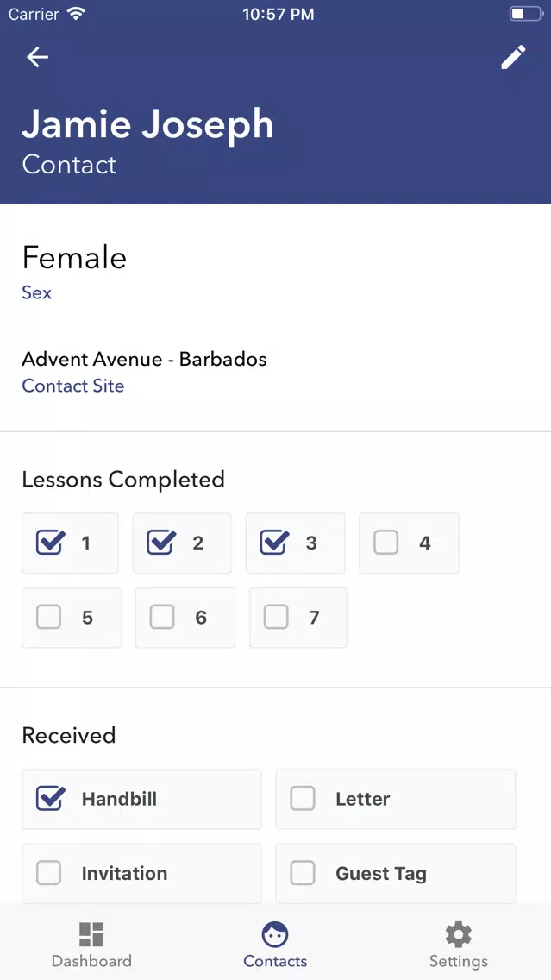Open the pencil edit icon

tap(514, 57)
